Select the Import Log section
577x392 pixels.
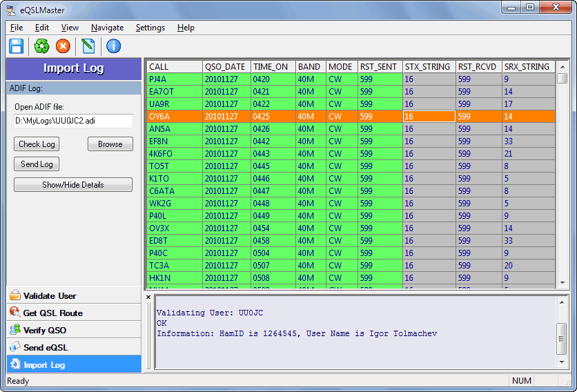click(x=74, y=364)
